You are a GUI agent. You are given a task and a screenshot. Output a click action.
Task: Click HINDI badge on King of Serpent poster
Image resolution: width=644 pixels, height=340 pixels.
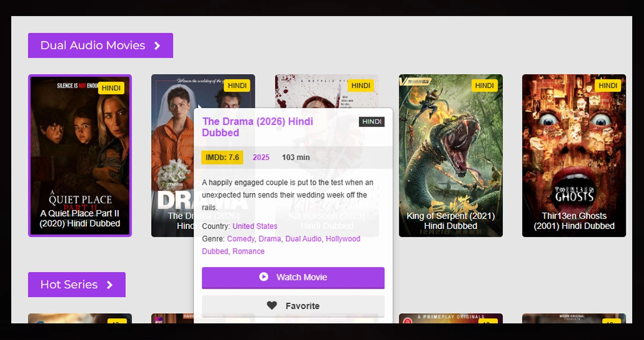484,85
